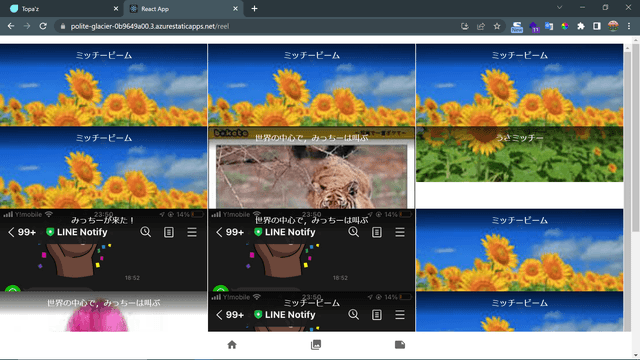
Task: Open the card icon in bottom navigation
Action: (400, 345)
